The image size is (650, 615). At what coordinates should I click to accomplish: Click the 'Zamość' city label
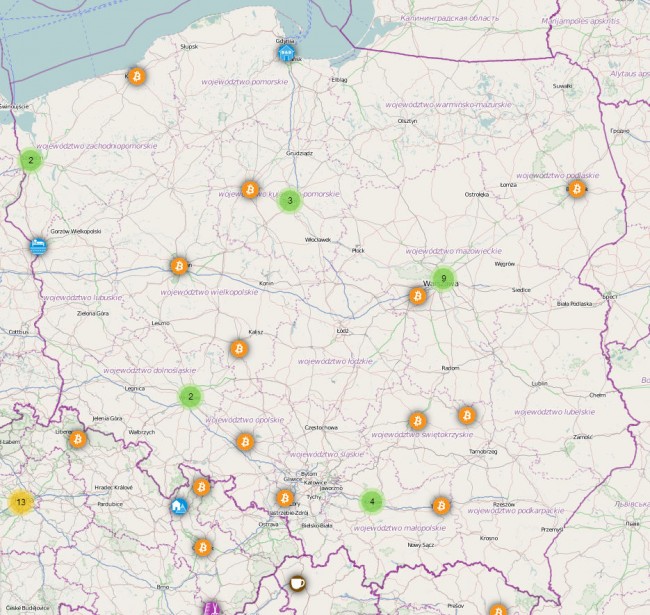pyautogui.click(x=583, y=437)
